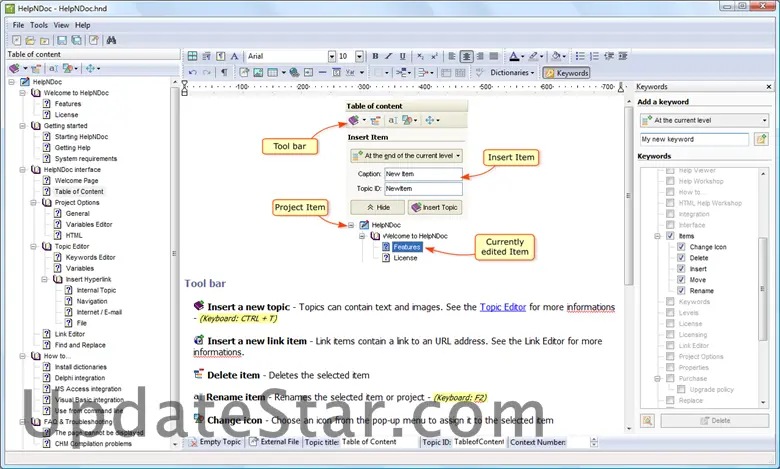Click Delete item icon in Table of content
The image size is (780, 469).
tap(36, 68)
